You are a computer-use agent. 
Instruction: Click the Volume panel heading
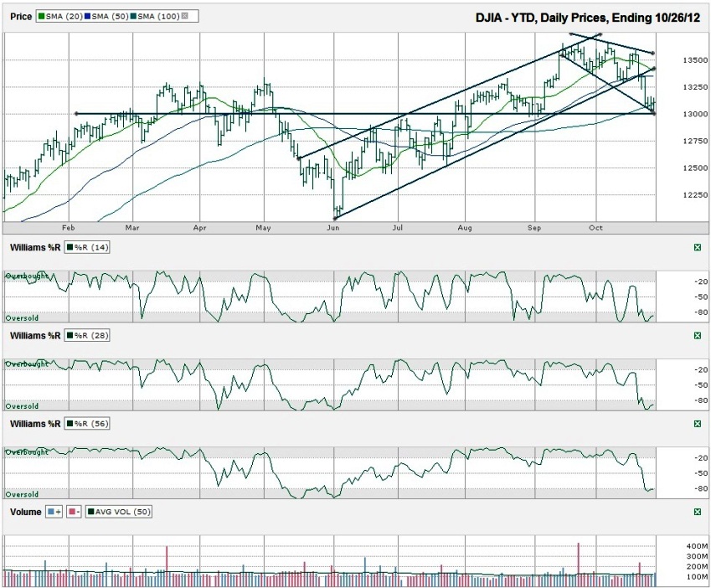pyautogui.click(x=25, y=512)
